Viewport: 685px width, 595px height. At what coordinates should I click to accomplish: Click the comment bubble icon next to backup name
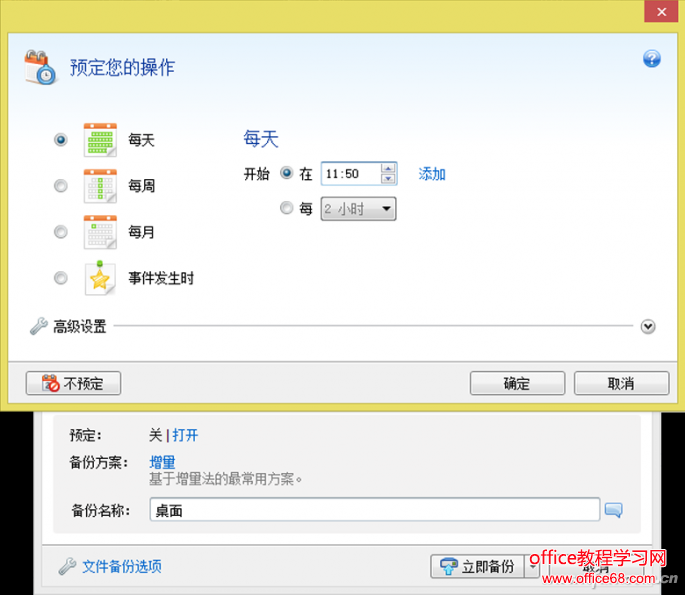613,509
